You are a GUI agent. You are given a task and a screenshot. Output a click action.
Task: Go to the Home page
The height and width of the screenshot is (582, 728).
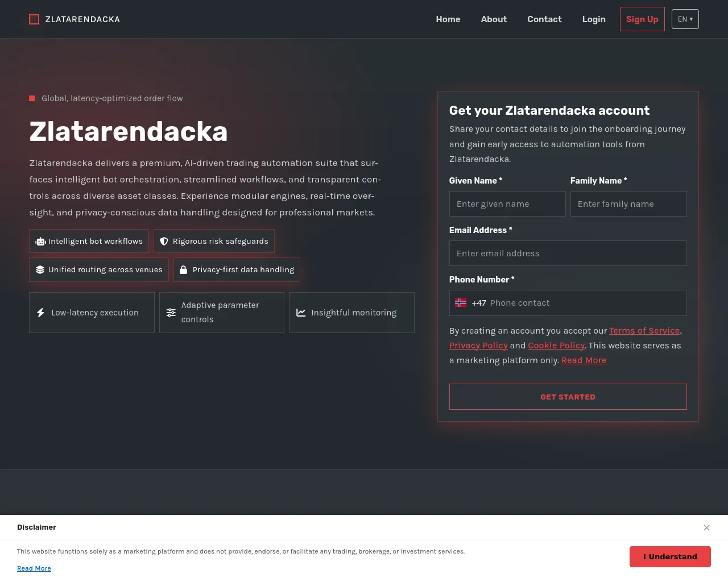click(x=448, y=19)
